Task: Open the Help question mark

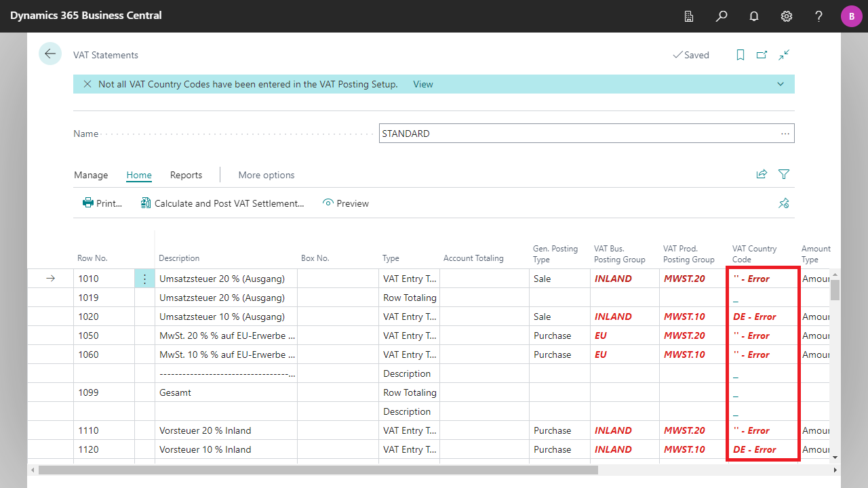Action: pyautogui.click(x=818, y=16)
